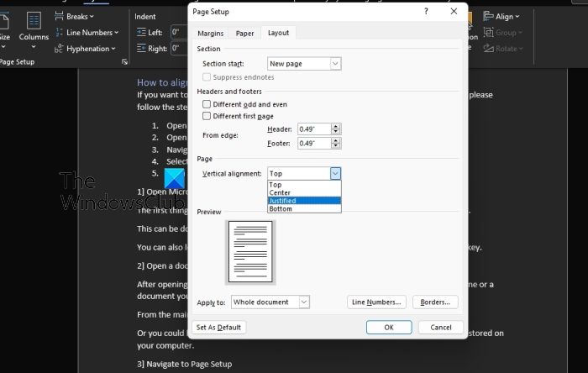Click the Help question mark in Page Setup
This screenshot has height=373, width=588.
point(426,11)
